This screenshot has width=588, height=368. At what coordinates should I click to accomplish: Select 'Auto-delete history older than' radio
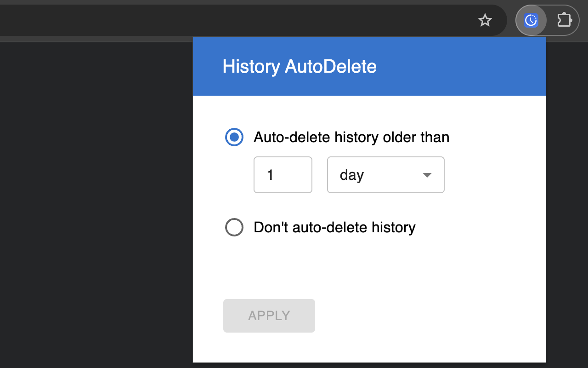pyautogui.click(x=234, y=137)
